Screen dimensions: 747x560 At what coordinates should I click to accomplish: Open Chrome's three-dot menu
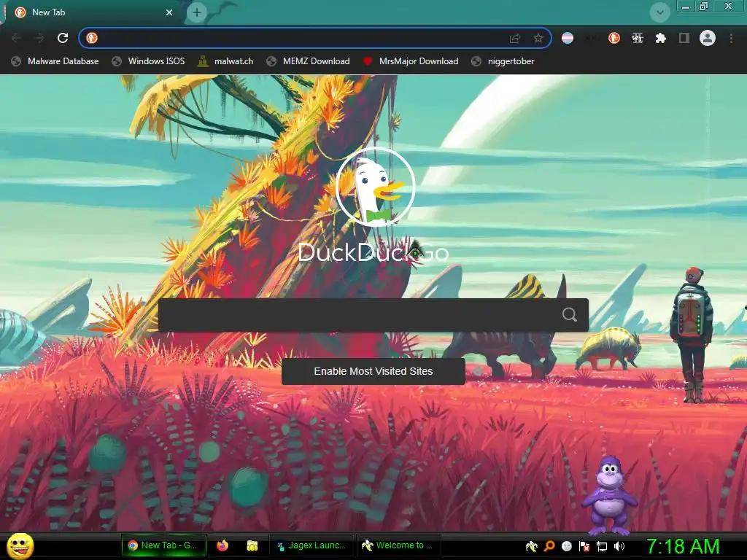(x=731, y=38)
